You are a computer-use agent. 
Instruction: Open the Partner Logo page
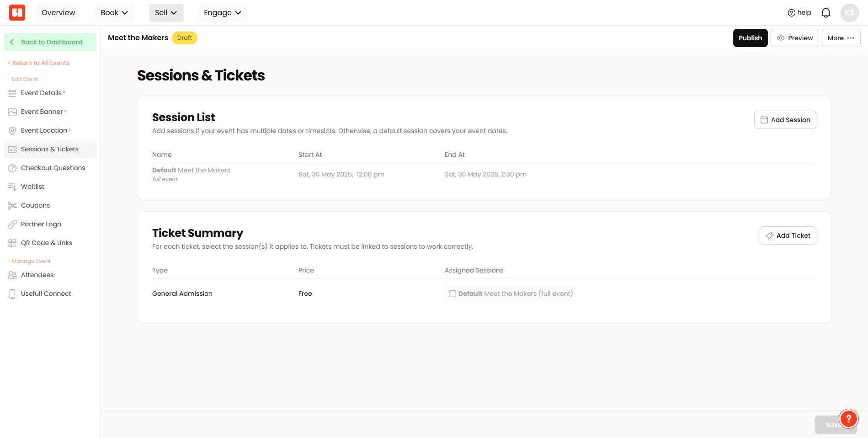click(50, 224)
